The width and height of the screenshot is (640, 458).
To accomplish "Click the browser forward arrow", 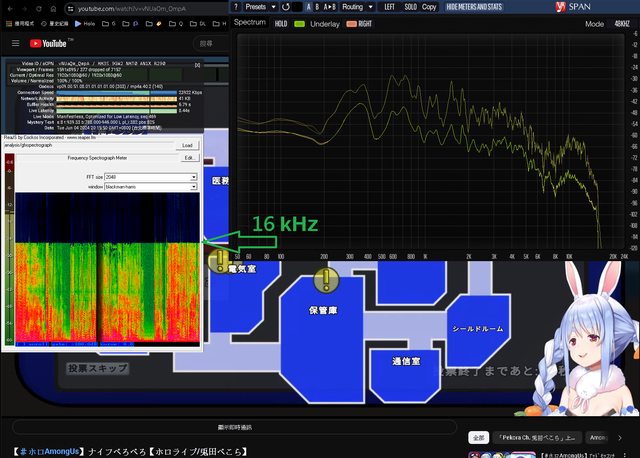I will click(x=24, y=9).
